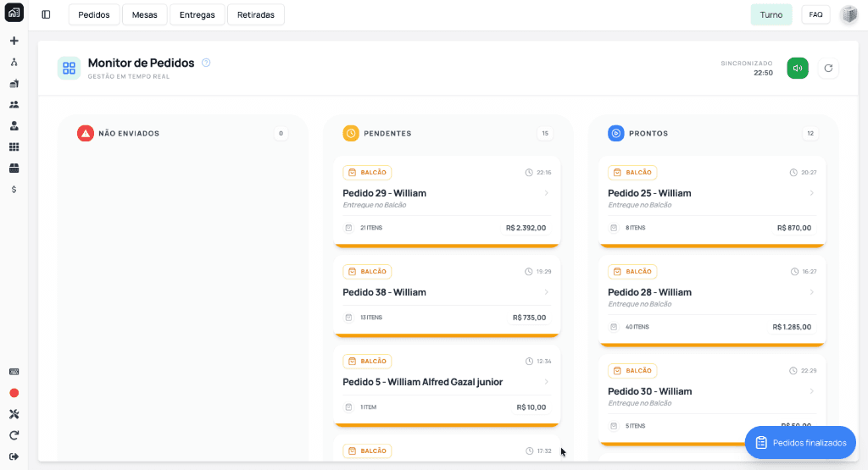
Task: Open the FAQ button
Action: pos(816,15)
